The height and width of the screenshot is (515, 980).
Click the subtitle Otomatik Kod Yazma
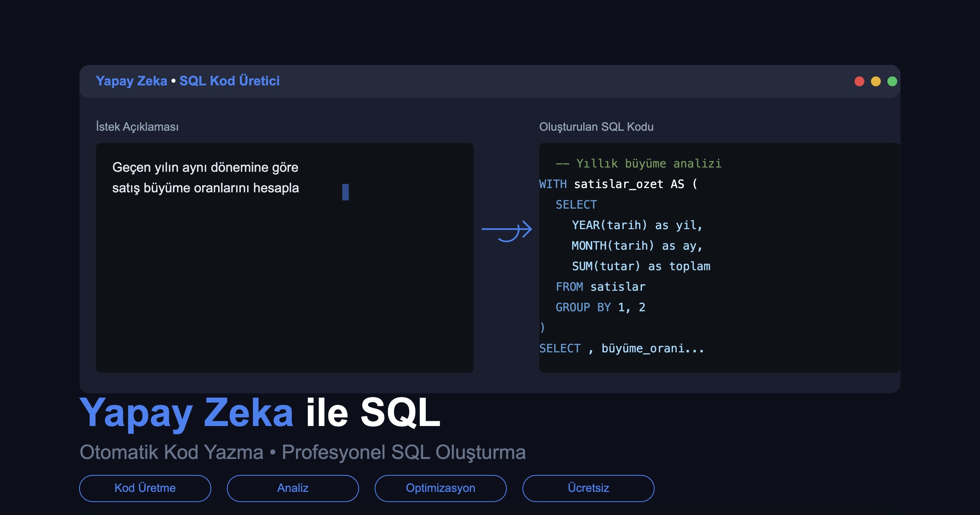pos(171,452)
